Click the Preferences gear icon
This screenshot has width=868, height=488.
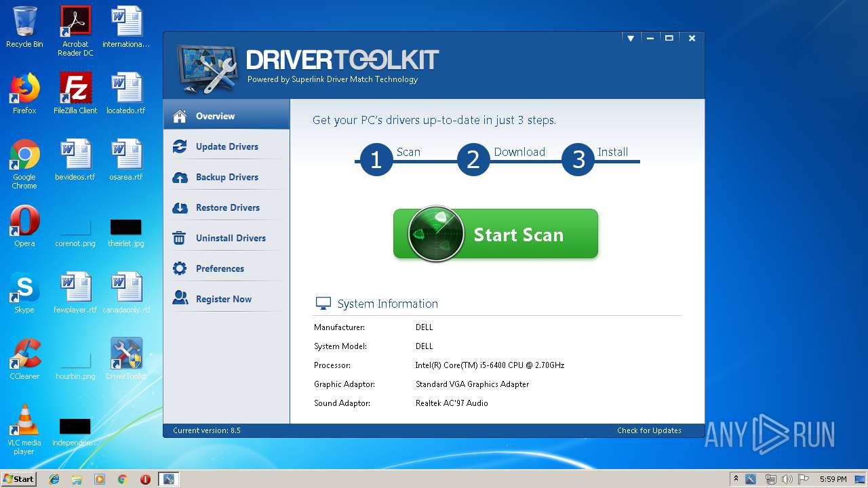[180, 268]
